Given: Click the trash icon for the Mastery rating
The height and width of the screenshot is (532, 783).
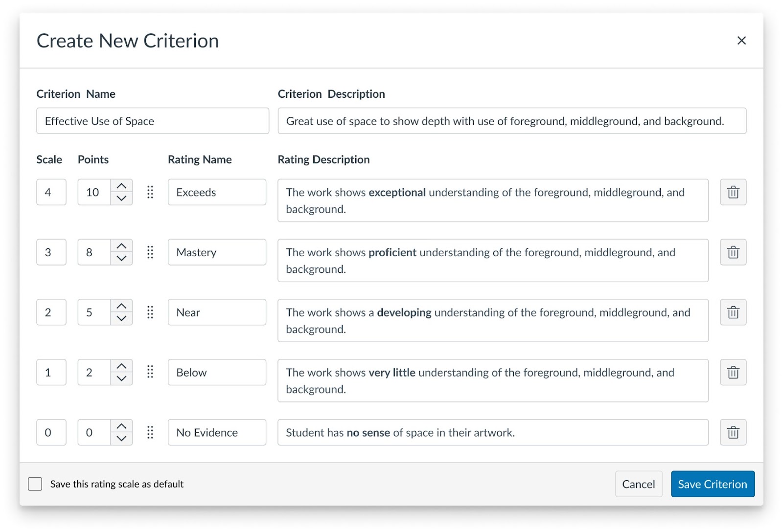Looking at the screenshot, I should 733,252.
